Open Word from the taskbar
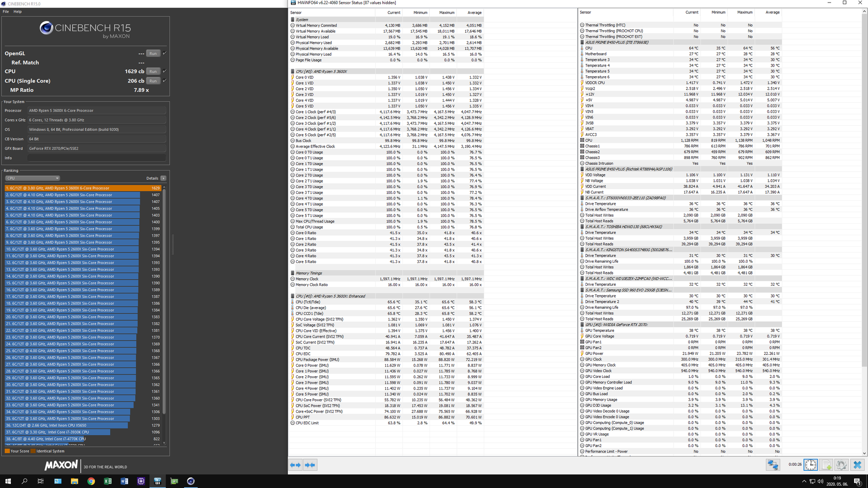 point(124,481)
